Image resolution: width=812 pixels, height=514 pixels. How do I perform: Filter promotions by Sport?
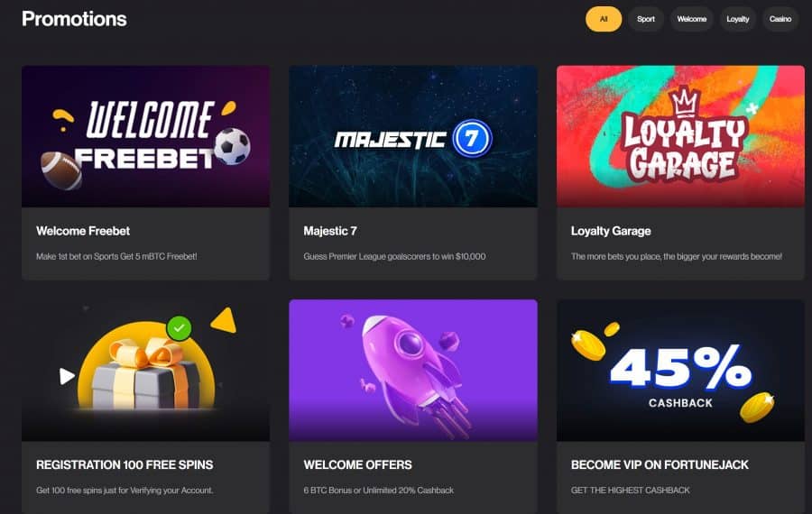pos(646,19)
